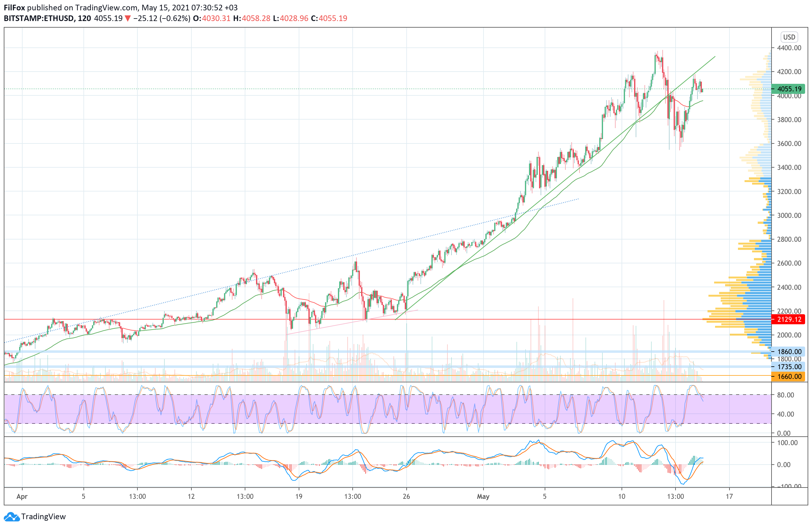Select the orange 1660.00 level label

[x=789, y=376]
